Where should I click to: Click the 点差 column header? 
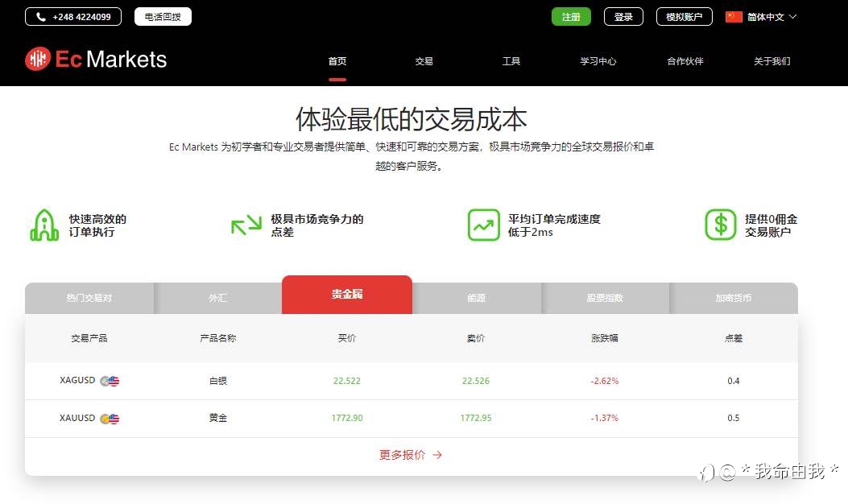tap(734, 338)
